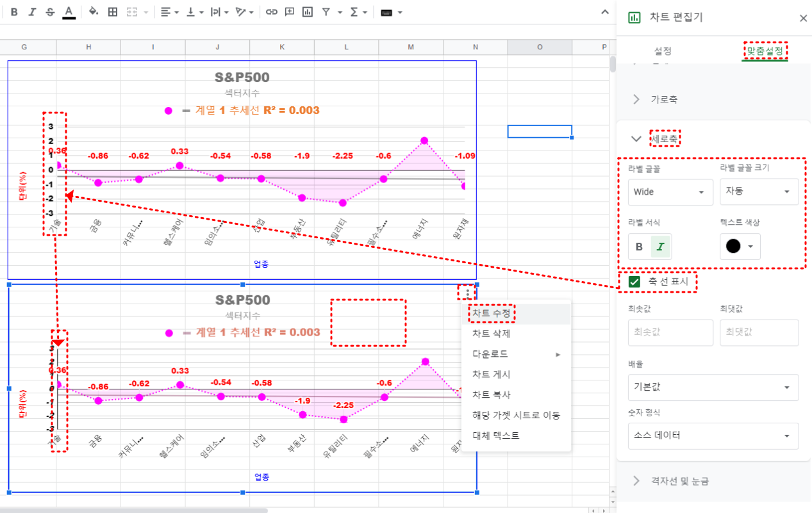Toggle italic formatting in toolbar
Viewport: 812px width, 513px height.
coord(32,12)
